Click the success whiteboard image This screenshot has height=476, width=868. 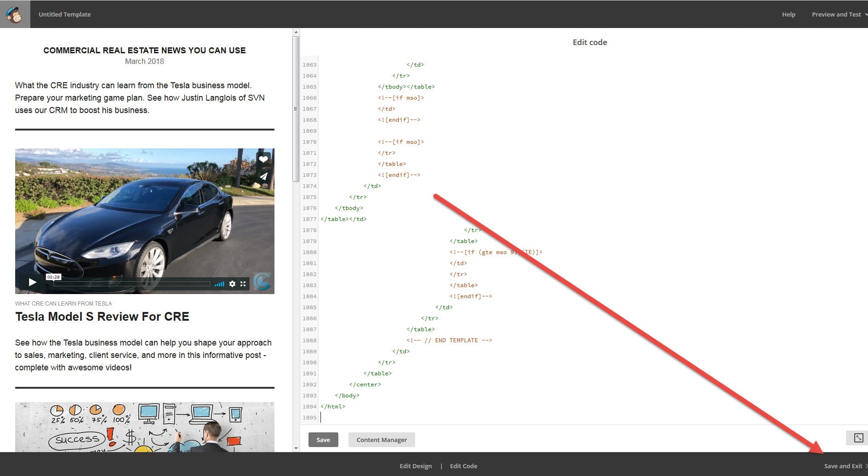point(144,427)
